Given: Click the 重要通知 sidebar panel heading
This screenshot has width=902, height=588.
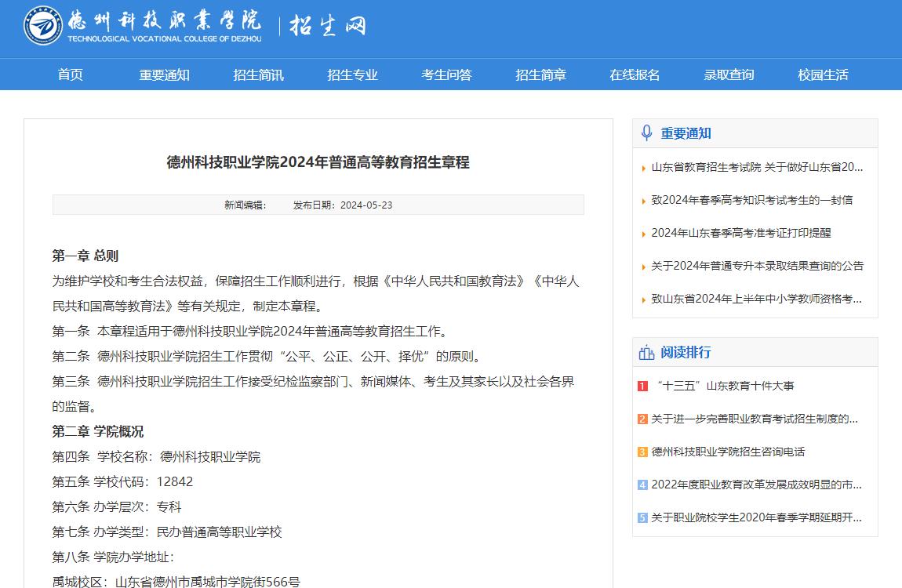Looking at the screenshot, I should [x=686, y=133].
